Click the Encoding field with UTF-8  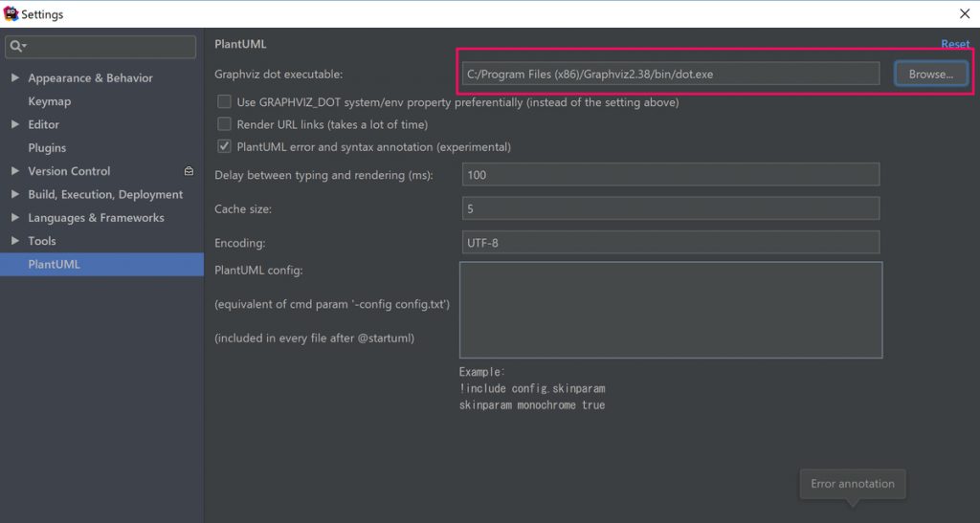671,242
